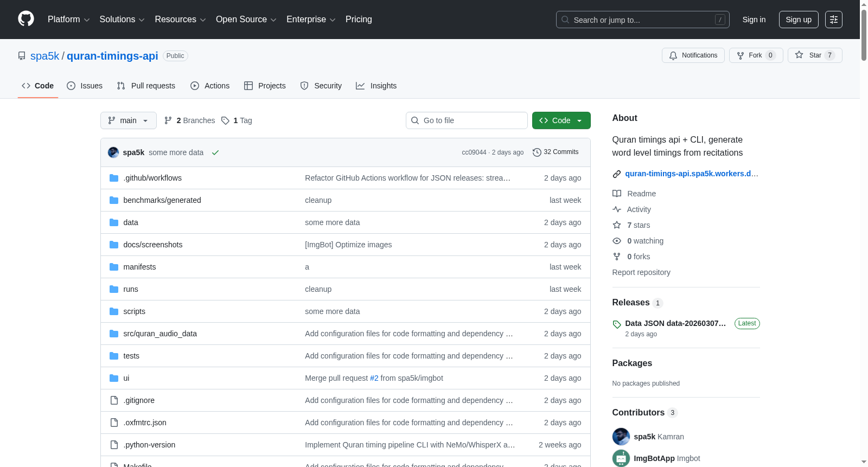Click the scripts folder icon
This screenshot has width=868, height=467.
[x=114, y=311]
